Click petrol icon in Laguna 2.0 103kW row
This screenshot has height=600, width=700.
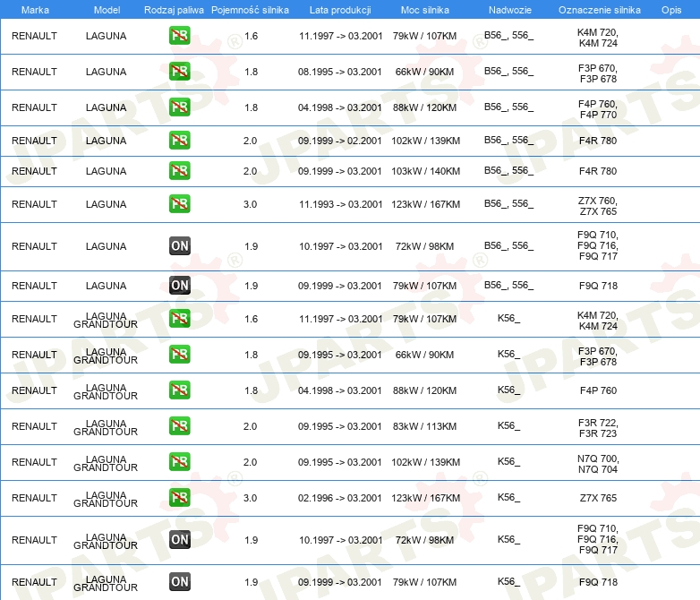pyautogui.click(x=179, y=171)
